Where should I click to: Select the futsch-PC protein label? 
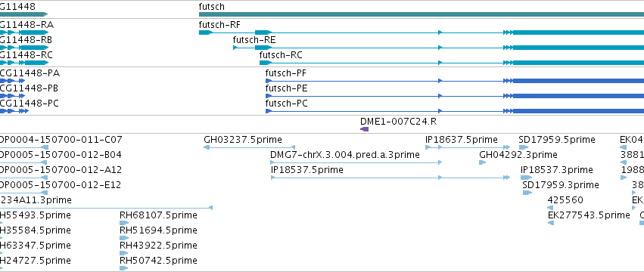pyautogui.click(x=286, y=104)
